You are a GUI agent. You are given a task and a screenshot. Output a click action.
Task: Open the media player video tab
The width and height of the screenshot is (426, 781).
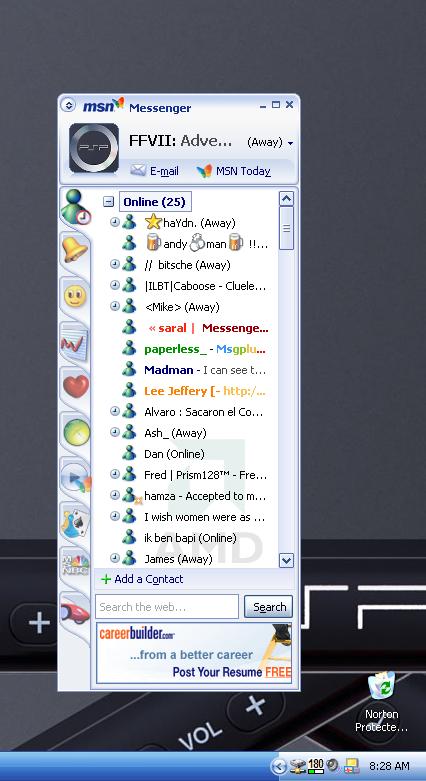[x=75, y=477]
